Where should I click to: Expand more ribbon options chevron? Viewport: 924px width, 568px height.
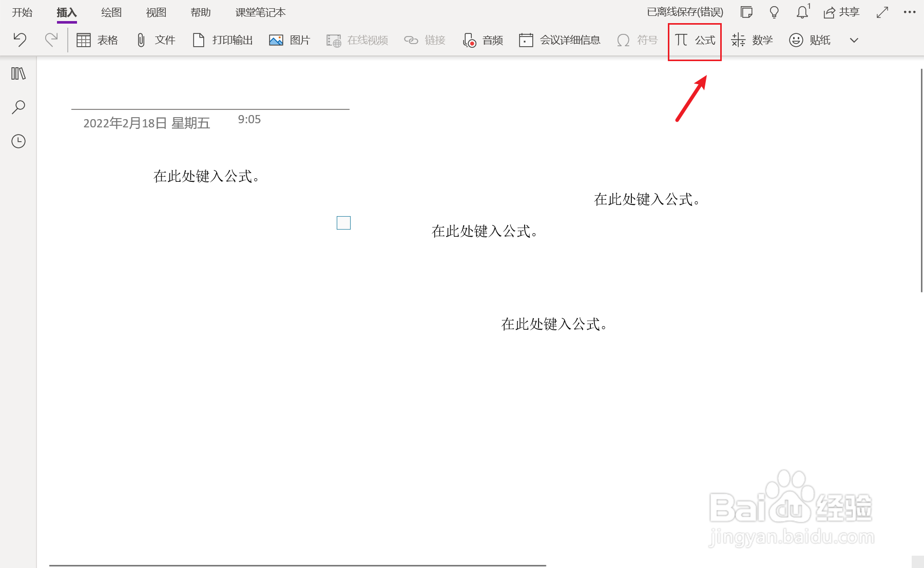pyautogui.click(x=854, y=40)
